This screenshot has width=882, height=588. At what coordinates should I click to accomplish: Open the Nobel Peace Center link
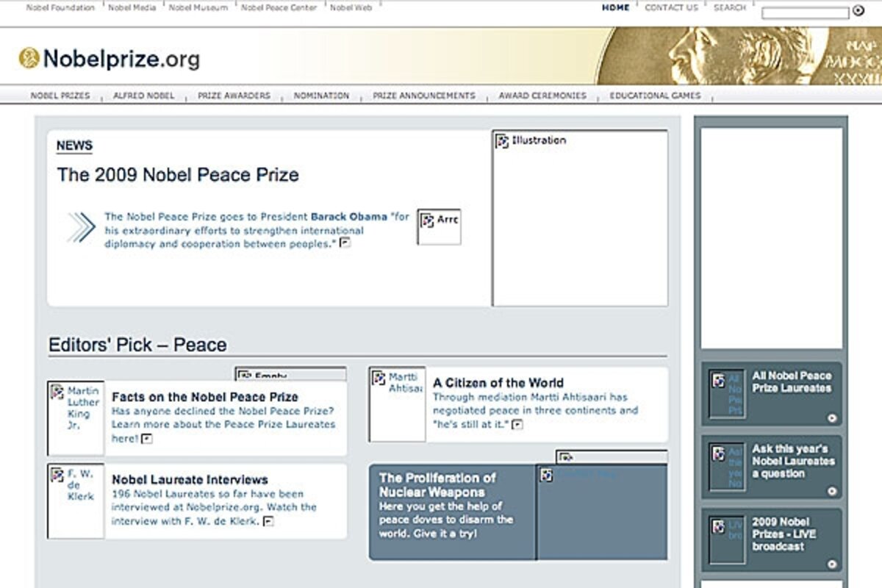point(279,7)
